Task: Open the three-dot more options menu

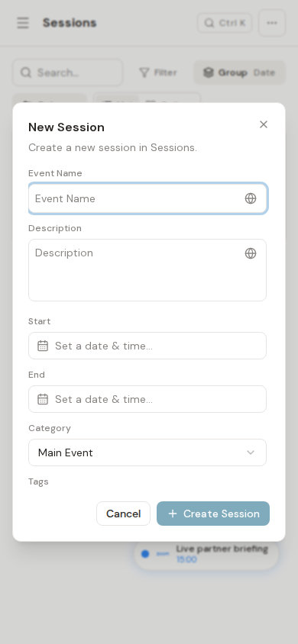Action: (272, 23)
